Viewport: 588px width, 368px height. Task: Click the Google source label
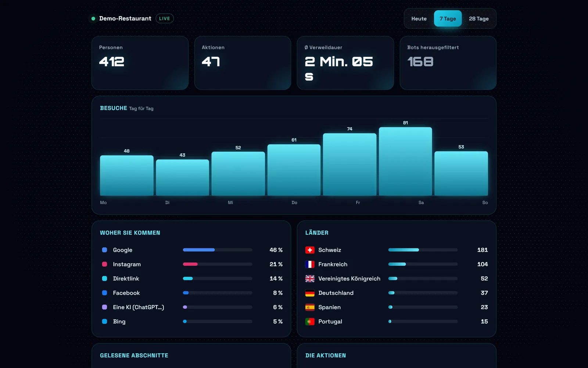tap(122, 250)
